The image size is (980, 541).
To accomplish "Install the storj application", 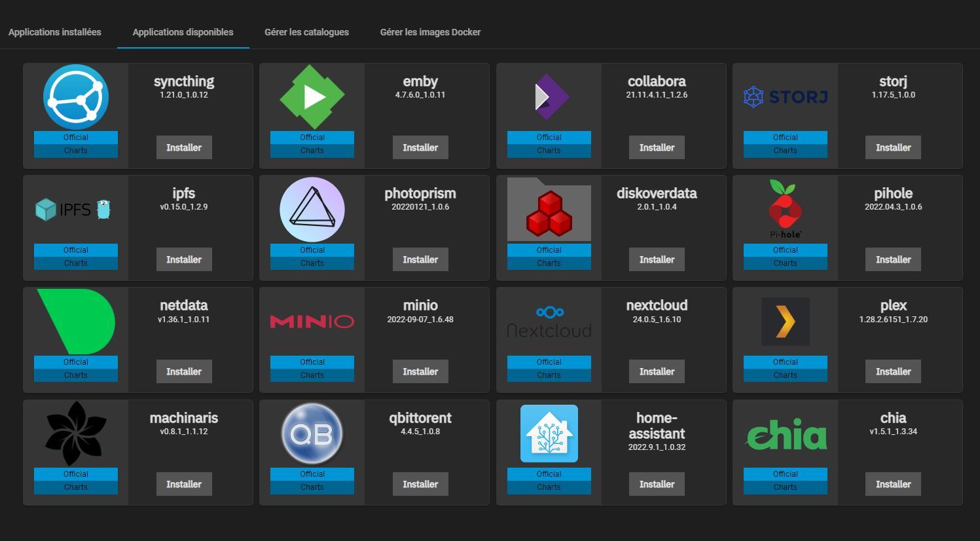I will click(x=894, y=147).
